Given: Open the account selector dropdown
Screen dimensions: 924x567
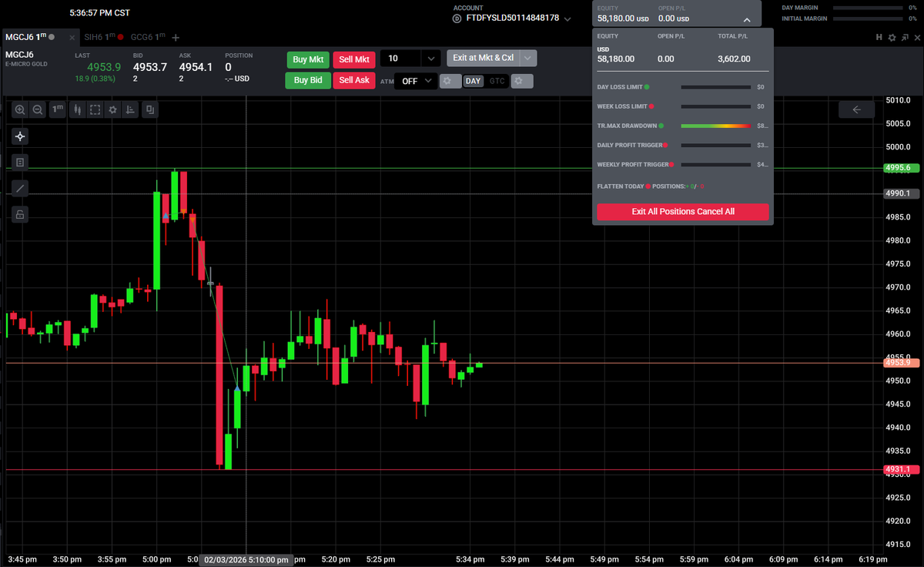Looking at the screenshot, I should (x=568, y=18).
